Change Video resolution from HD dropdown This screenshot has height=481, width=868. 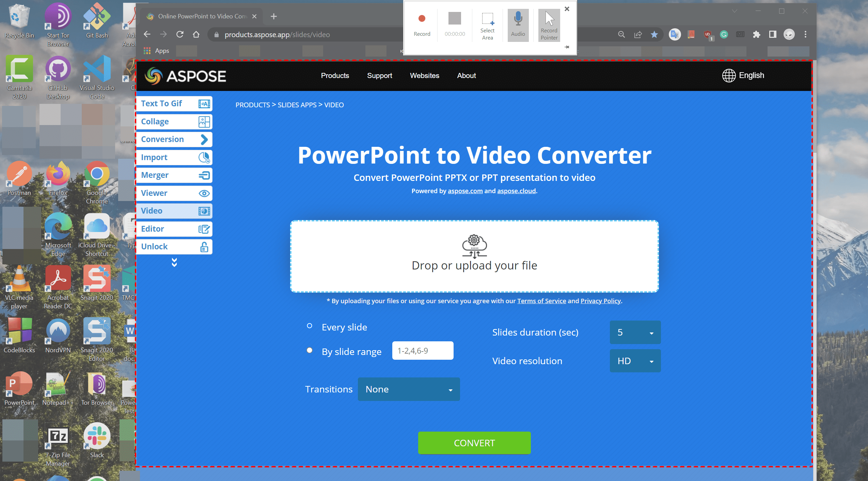tap(635, 361)
